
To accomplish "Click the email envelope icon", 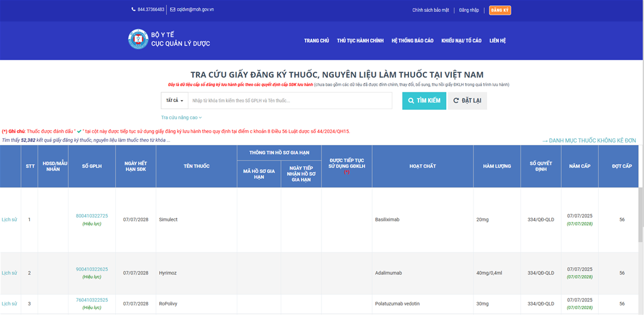I will (172, 10).
